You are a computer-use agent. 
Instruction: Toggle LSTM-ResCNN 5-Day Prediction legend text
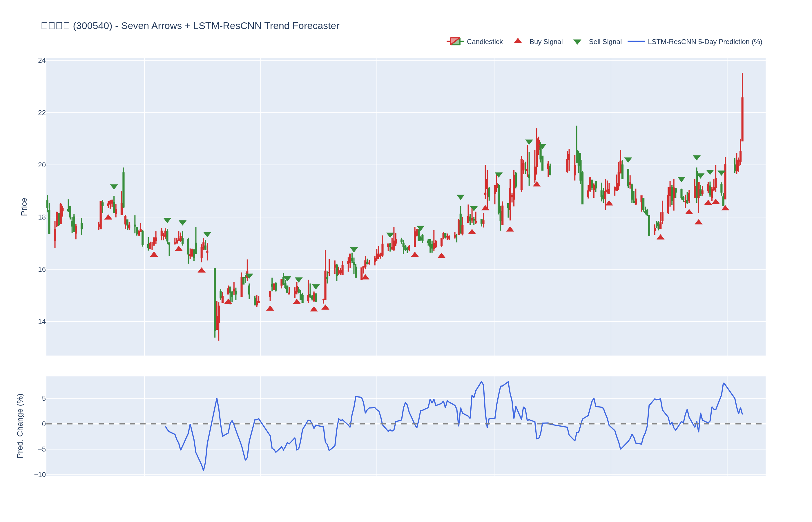tap(705, 42)
